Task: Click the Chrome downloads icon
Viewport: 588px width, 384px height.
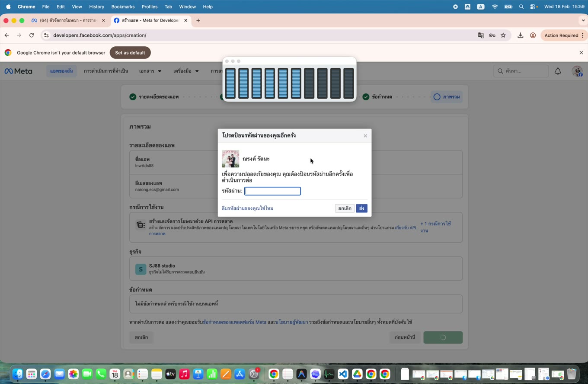Action: [x=520, y=35]
